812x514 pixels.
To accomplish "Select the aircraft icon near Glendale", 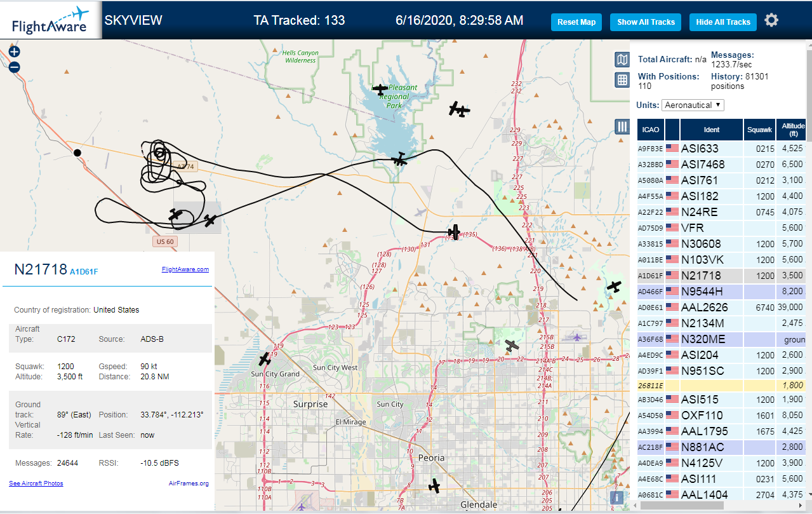I will coord(434,486).
